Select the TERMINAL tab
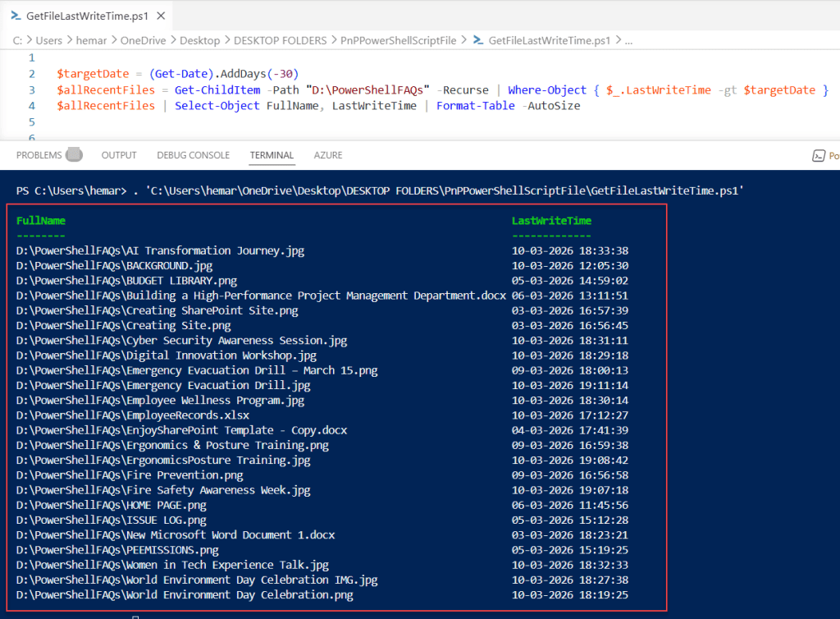 pos(271,155)
